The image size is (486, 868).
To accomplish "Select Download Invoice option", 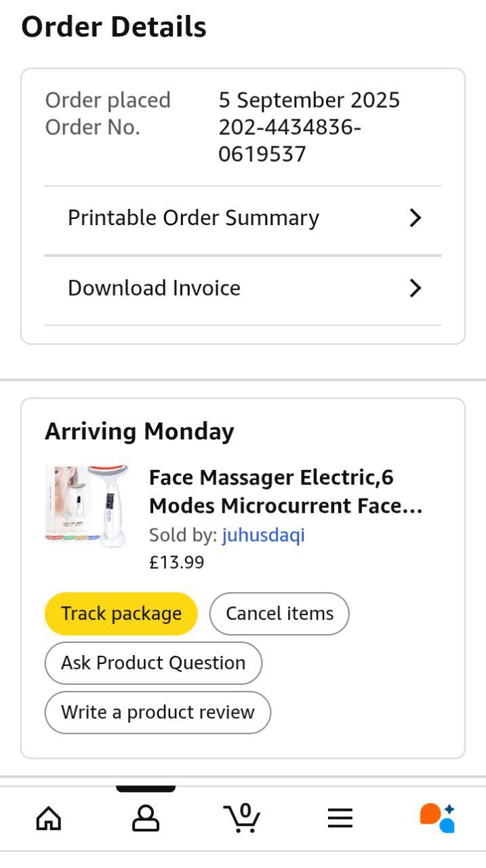I will [x=154, y=288].
